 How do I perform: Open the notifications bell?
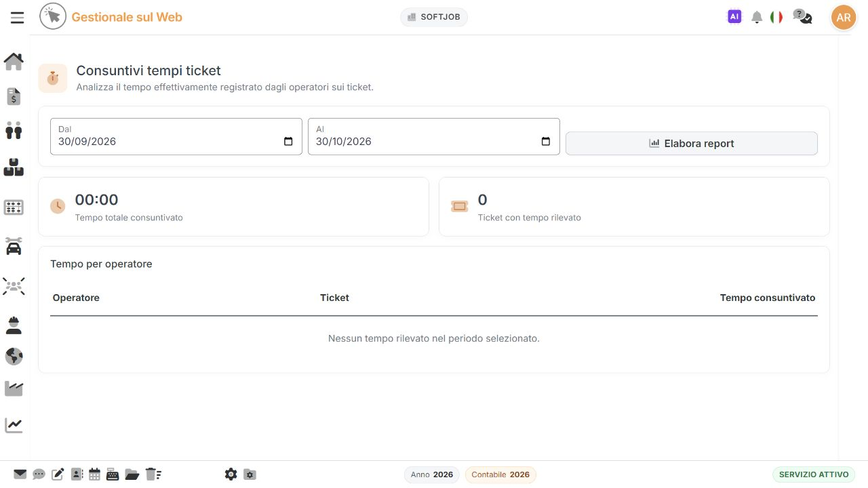pyautogui.click(x=757, y=18)
